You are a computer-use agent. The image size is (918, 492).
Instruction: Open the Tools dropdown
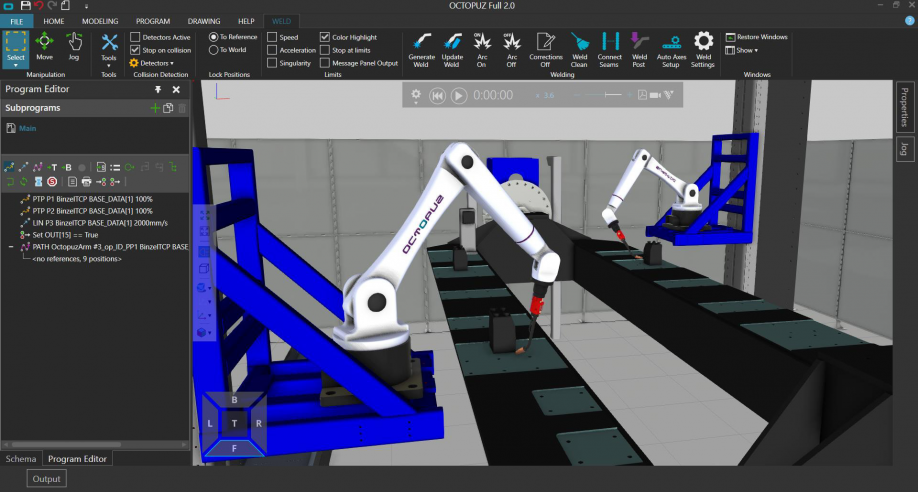click(109, 50)
